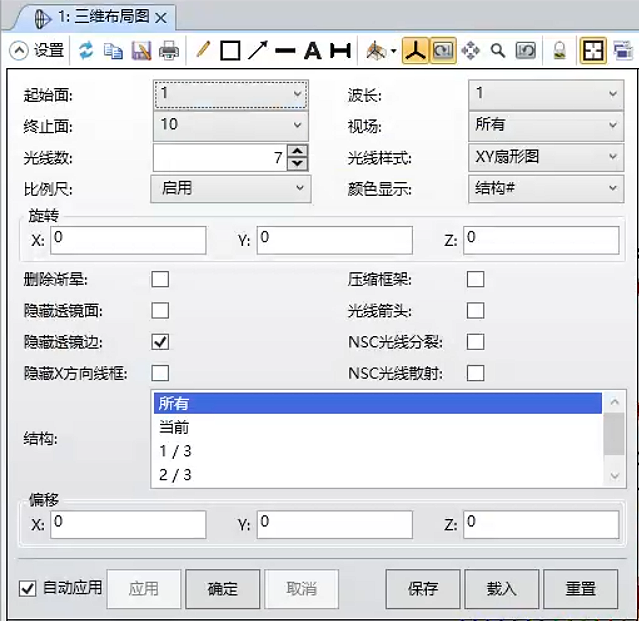The height and width of the screenshot is (621, 639).
Task: Uncheck the 隐藏透镜边 checkbox
Action: point(160,342)
